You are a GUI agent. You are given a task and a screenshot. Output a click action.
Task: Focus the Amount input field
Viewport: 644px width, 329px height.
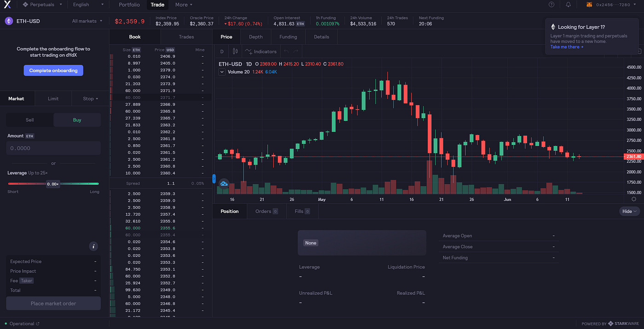click(53, 148)
